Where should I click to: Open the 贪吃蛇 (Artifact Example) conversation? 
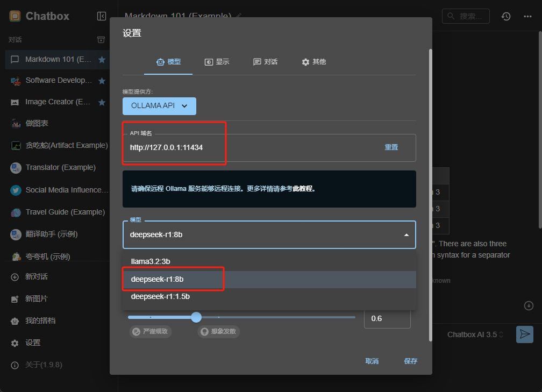[x=58, y=146]
